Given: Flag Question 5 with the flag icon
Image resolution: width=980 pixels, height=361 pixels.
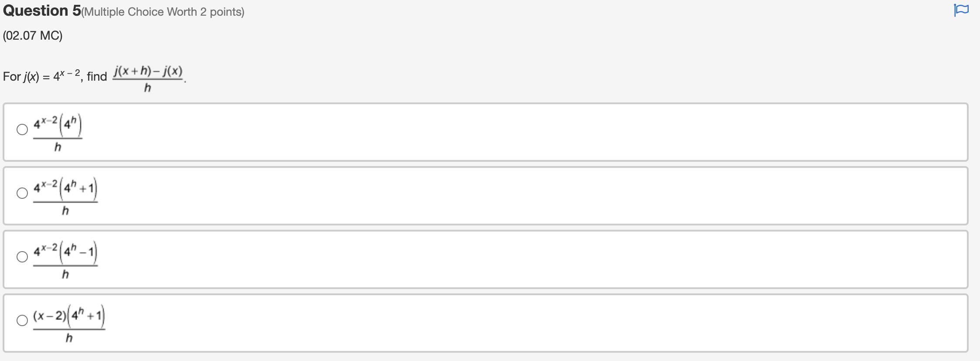Looking at the screenshot, I should pyautogui.click(x=961, y=10).
